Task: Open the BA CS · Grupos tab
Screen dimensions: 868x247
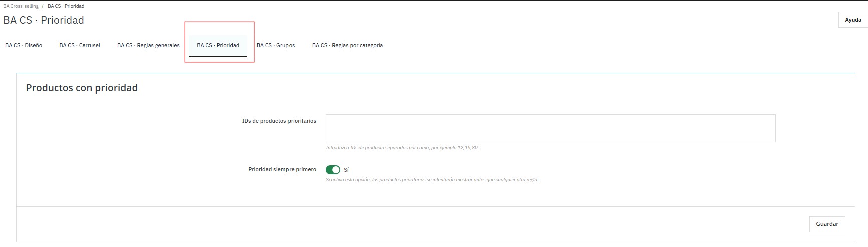Action: coord(275,45)
